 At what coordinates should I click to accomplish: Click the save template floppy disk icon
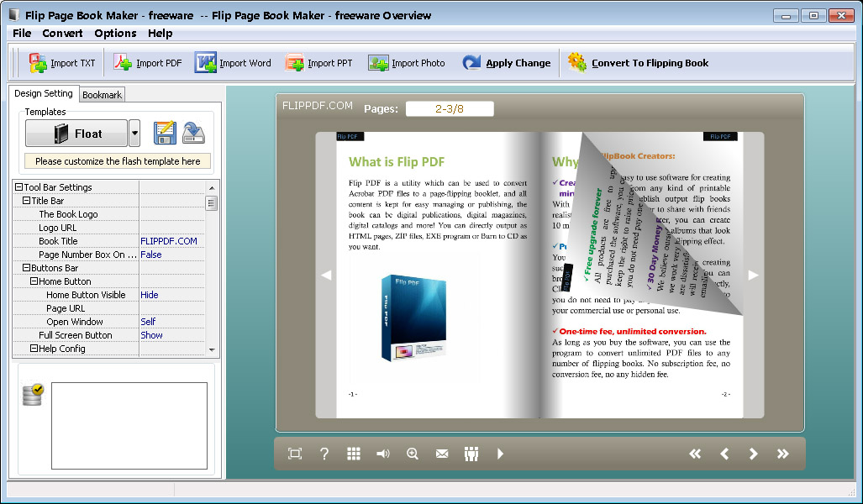pos(164,133)
